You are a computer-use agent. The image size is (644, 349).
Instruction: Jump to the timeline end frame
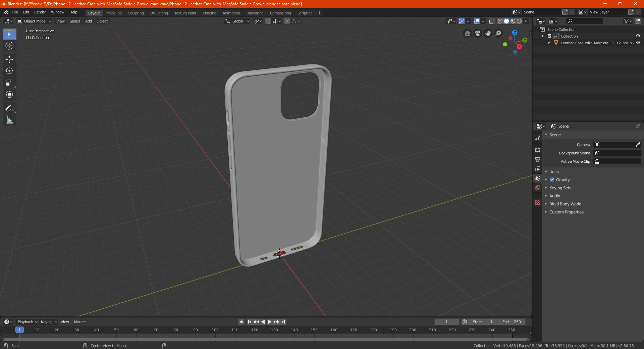[283, 322]
